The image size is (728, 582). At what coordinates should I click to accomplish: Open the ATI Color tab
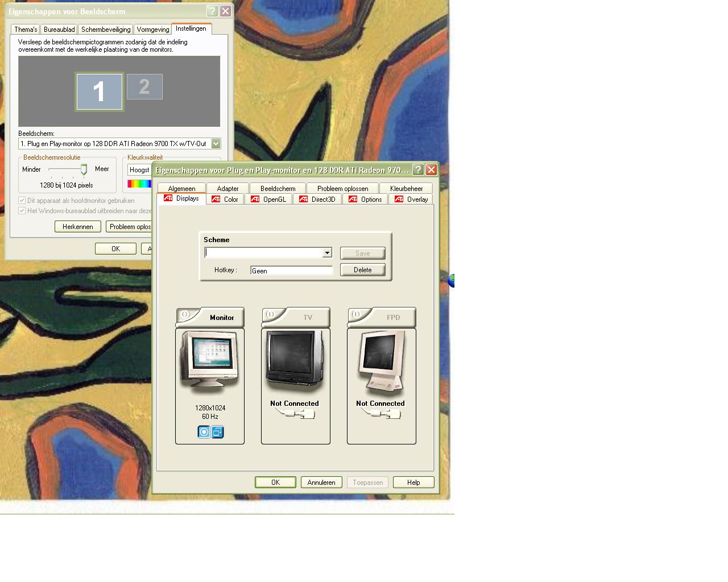(225, 199)
